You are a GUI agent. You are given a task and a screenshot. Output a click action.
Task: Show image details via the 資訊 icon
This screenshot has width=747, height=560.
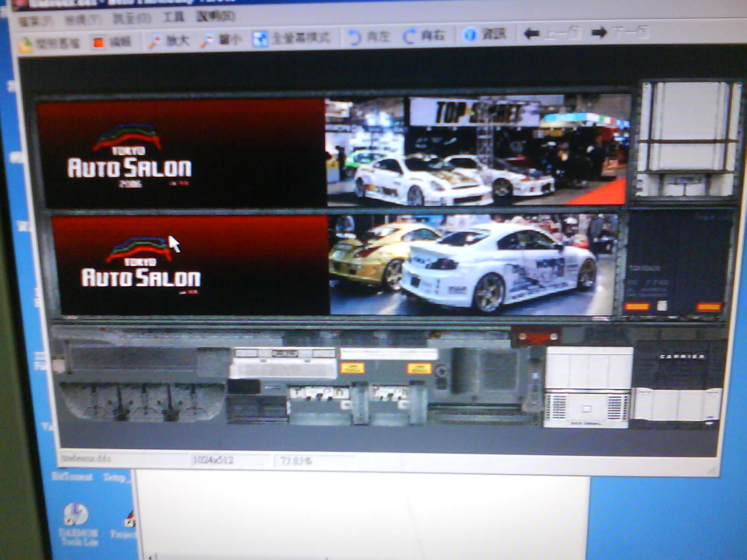click(x=470, y=35)
